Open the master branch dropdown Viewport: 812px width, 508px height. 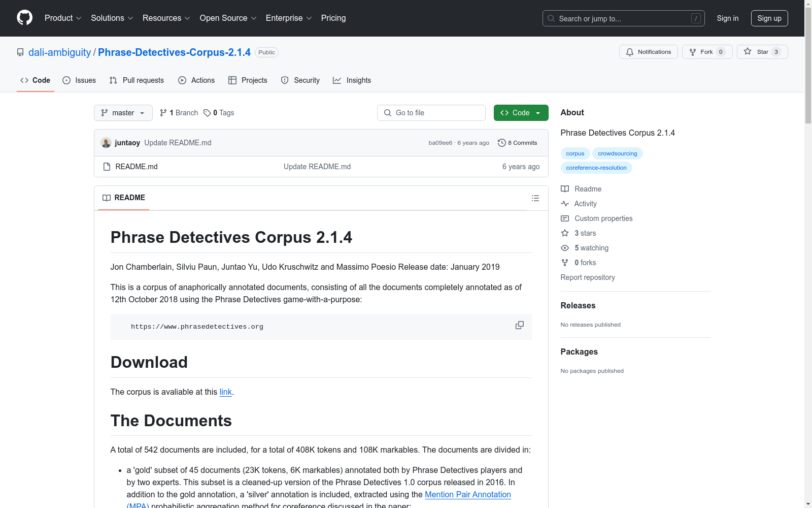[123, 113]
